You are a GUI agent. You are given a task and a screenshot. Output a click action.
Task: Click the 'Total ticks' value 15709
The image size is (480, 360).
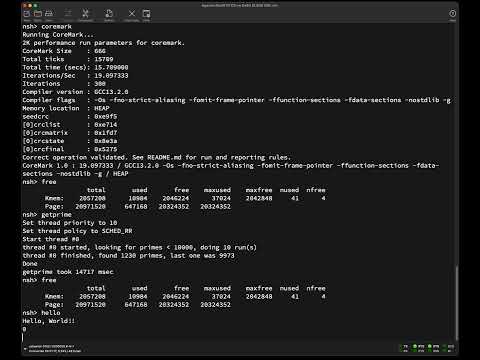point(104,59)
